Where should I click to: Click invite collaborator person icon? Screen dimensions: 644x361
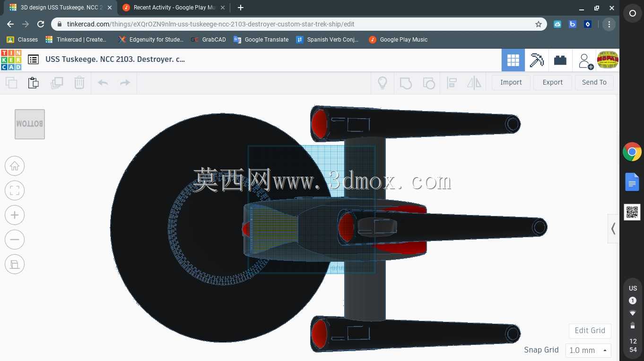pos(585,60)
